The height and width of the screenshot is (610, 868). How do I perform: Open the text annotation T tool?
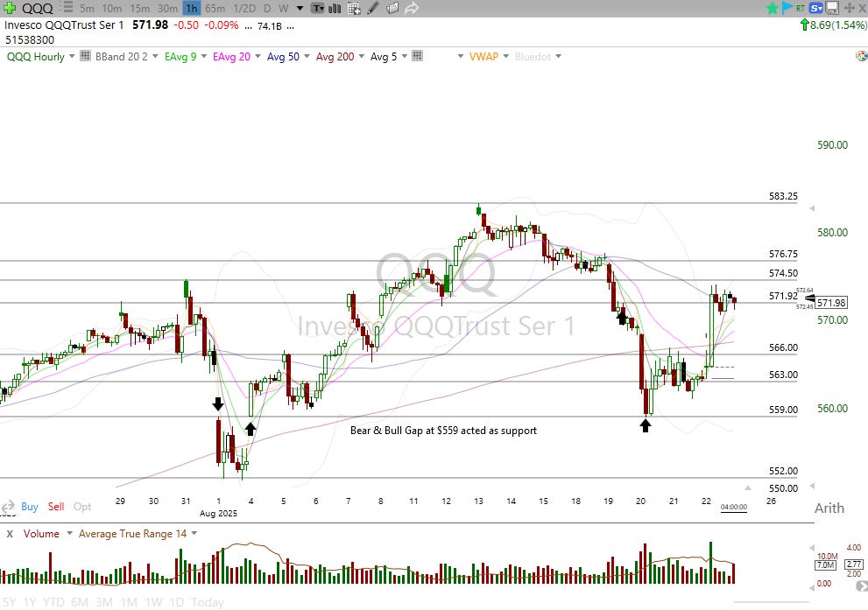[x=318, y=8]
